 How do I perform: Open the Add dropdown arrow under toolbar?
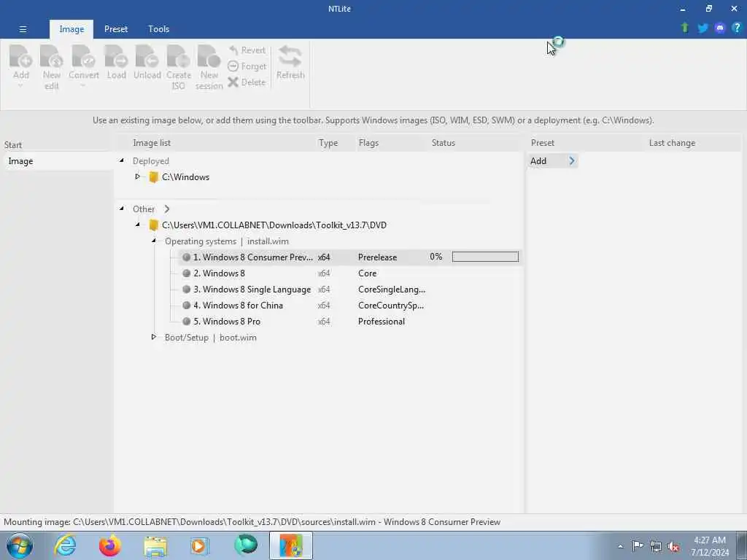coord(20,86)
